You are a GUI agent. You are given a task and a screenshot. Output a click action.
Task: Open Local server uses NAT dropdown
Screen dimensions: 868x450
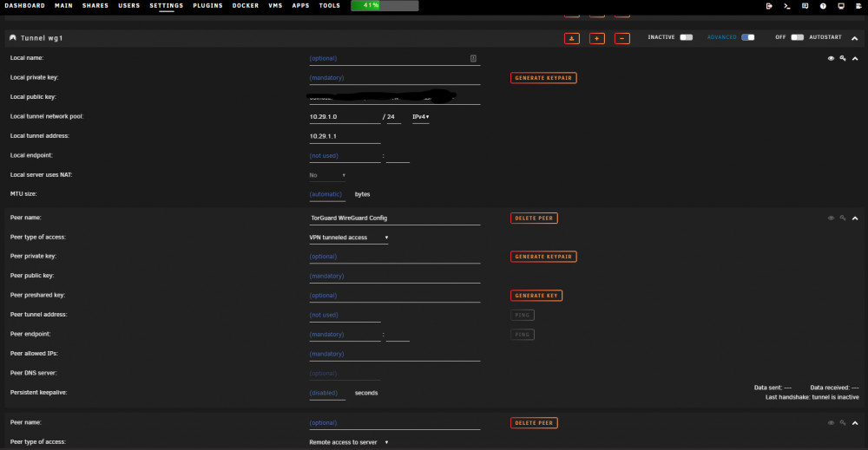pyautogui.click(x=327, y=175)
